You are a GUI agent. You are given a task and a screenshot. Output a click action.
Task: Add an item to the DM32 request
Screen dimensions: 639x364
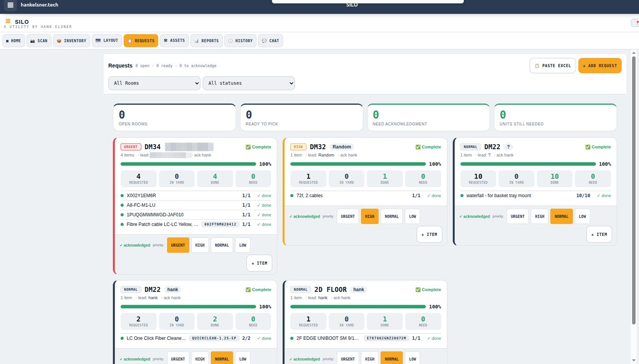coord(429,234)
